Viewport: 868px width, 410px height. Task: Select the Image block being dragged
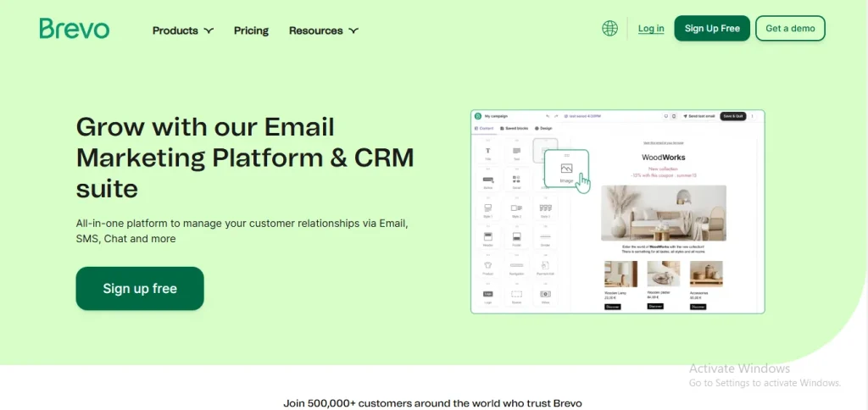tap(565, 170)
